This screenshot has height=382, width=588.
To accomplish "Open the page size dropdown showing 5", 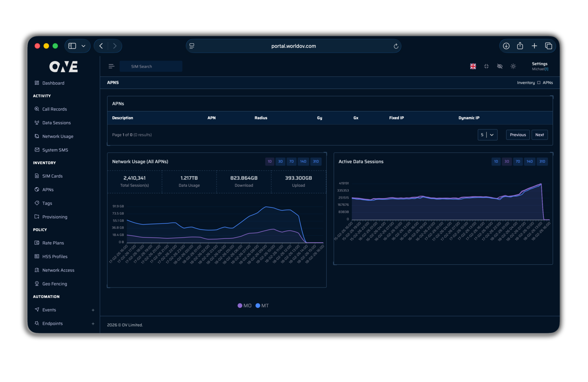I will click(x=487, y=135).
